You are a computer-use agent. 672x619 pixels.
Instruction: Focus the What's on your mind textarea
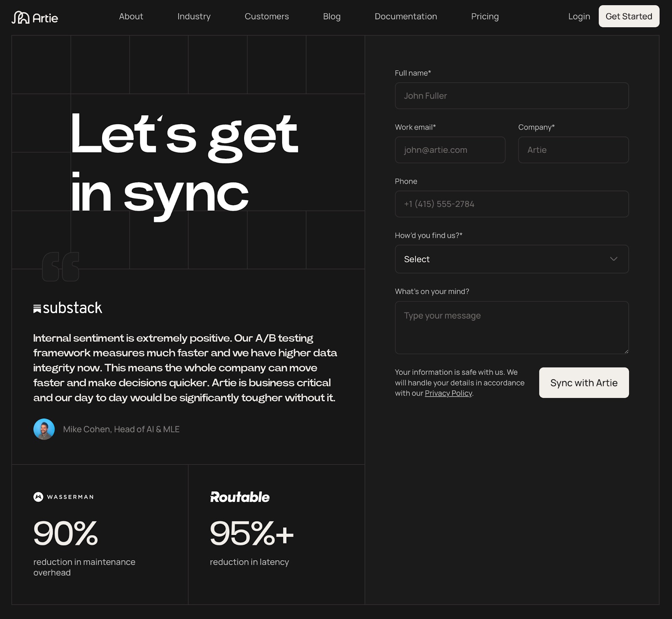[512, 328]
